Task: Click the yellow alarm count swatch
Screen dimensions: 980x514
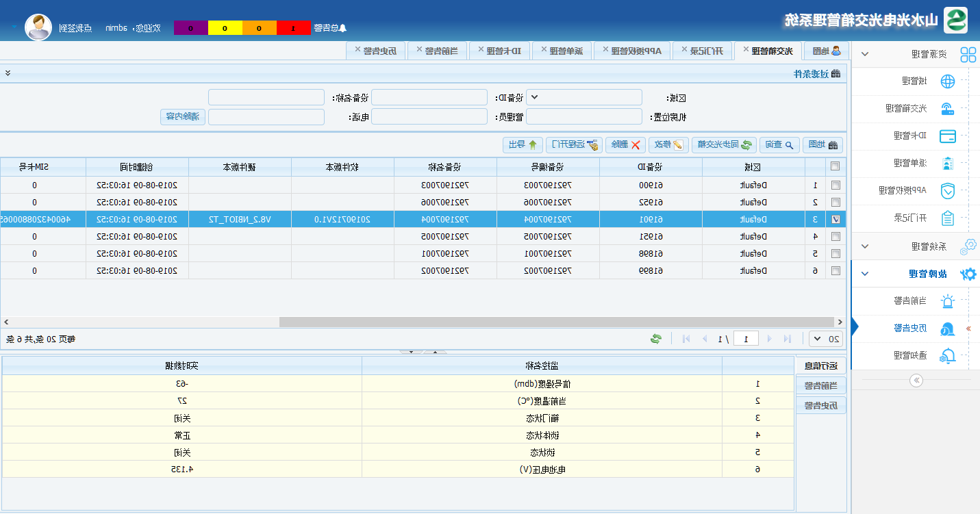Action: (225, 28)
